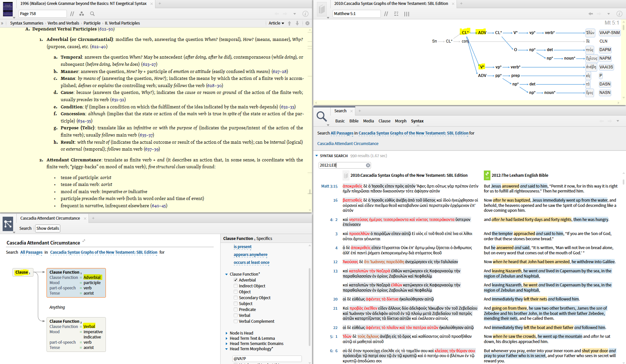Switch to Bible search type
Viewport: 626px width, 364px height.
tap(354, 121)
